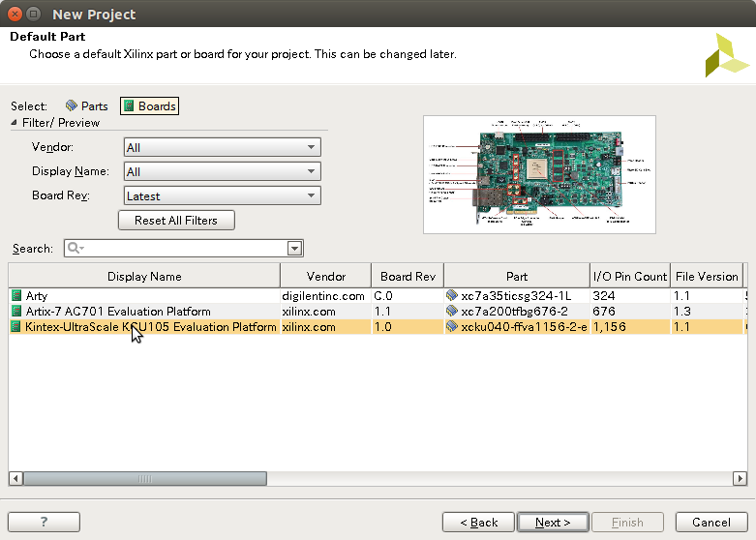
Task: Open the Board Rev dropdown
Action: (x=223, y=195)
